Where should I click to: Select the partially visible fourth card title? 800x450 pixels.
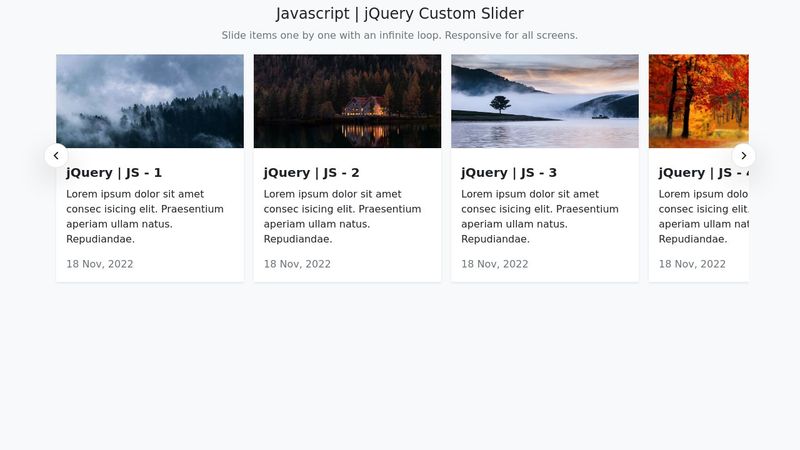[x=704, y=173]
